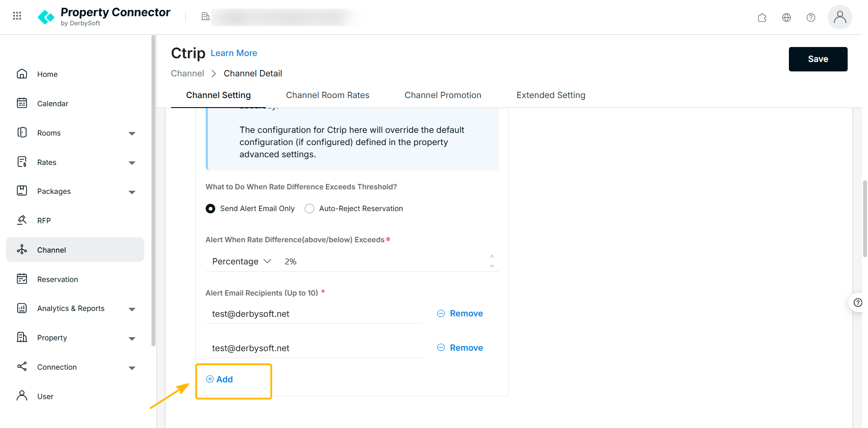Click the Home sidebar icon
Image resolution: width=868 pixels, height=428 pixels.
tap(22, 74)
